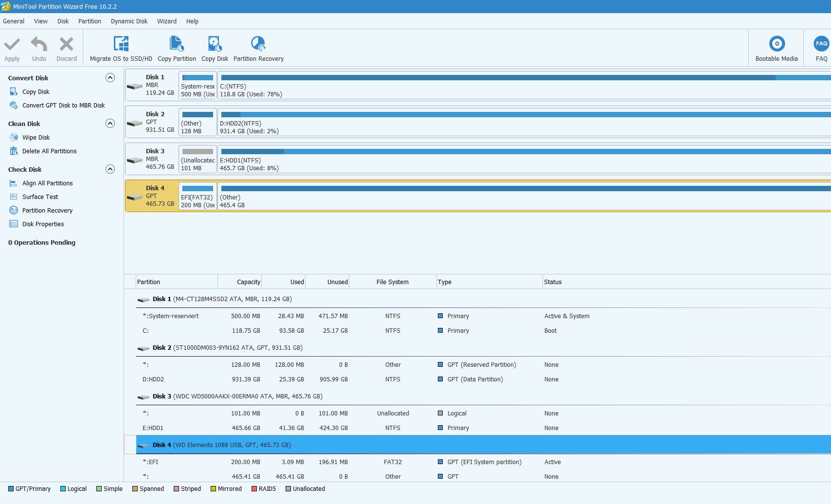Open the Help menu
This screenshot has width=831, height=504.
(192, 21)
